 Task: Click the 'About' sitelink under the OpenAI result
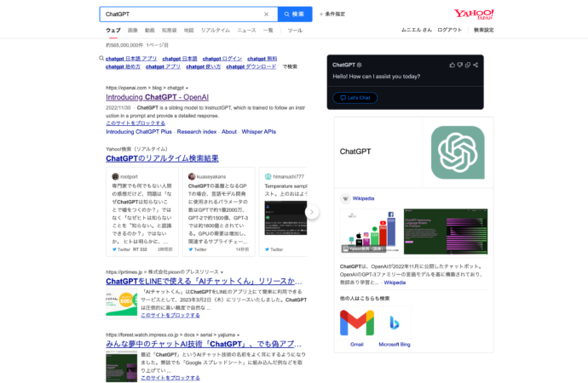pyautogui.click(x=229, y=132)
